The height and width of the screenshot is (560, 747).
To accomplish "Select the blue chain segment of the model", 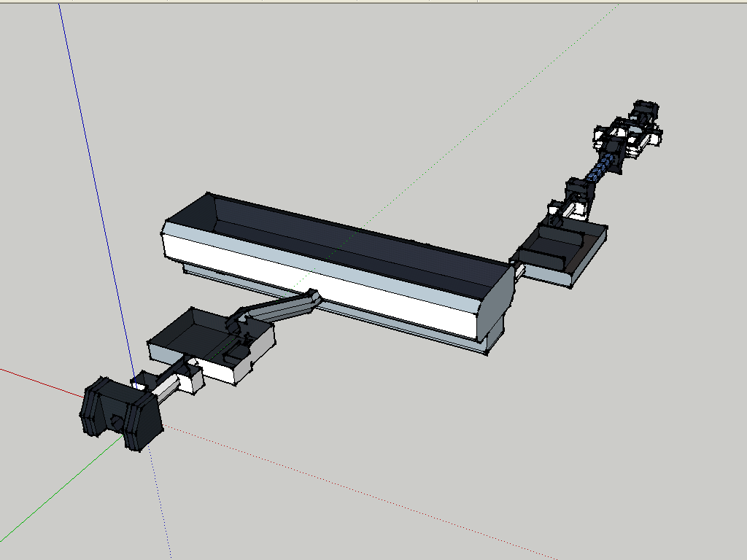I will click(x=600, y=168).
